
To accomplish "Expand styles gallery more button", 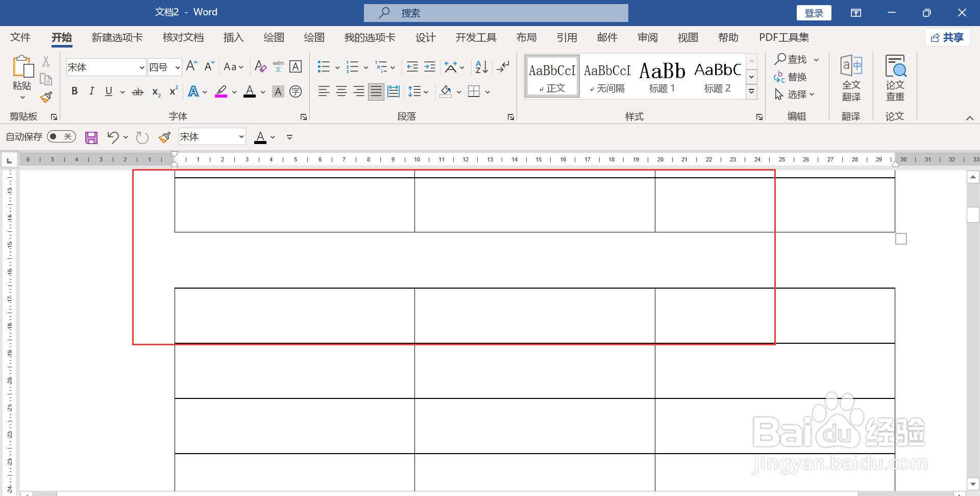I will point(751,92).
